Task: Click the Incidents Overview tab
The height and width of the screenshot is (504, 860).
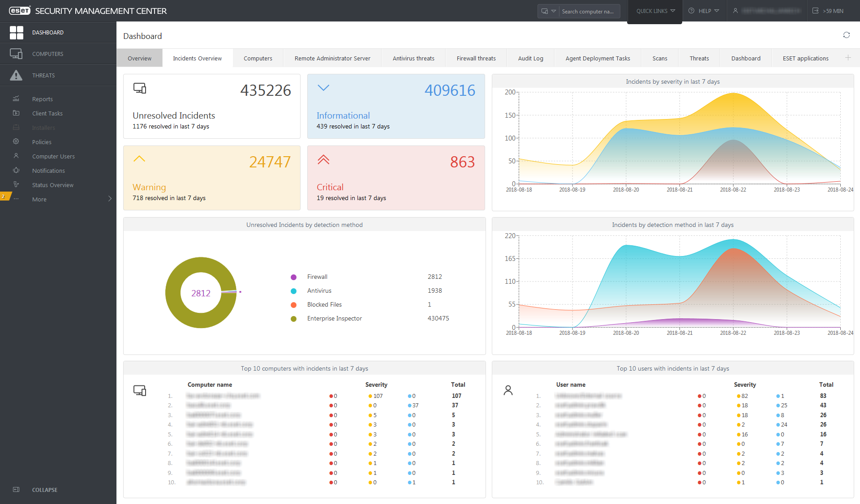Action: coord(198,58)
